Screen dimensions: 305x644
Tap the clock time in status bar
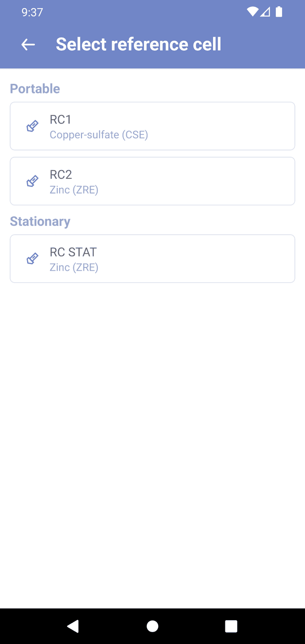coord(32,12)
